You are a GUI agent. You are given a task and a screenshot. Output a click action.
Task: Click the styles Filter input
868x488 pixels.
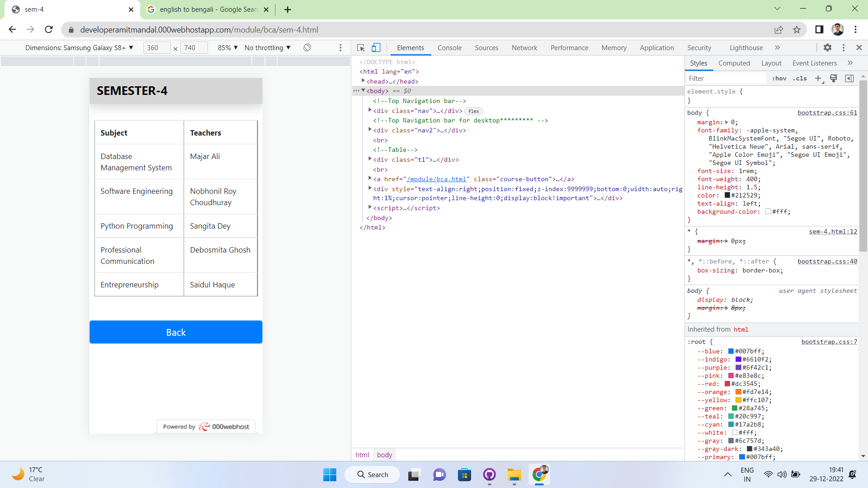click(x=726, y=78)
